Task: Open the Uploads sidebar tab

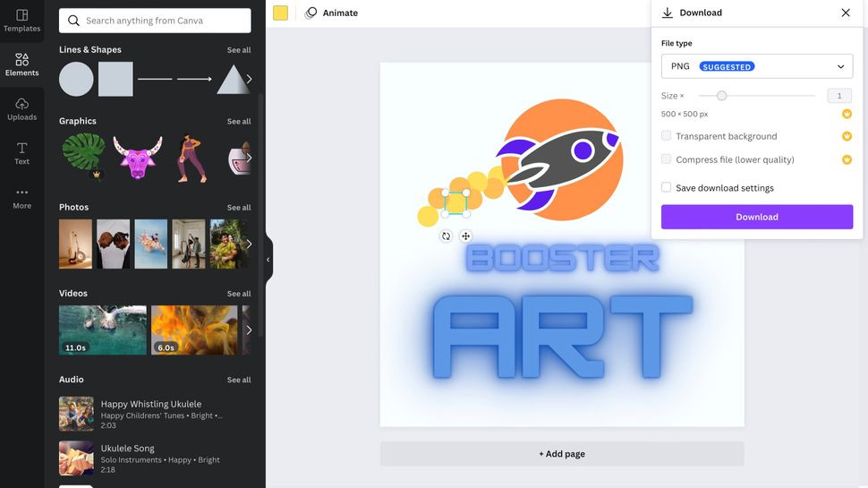Action: (x=21, y=108)
